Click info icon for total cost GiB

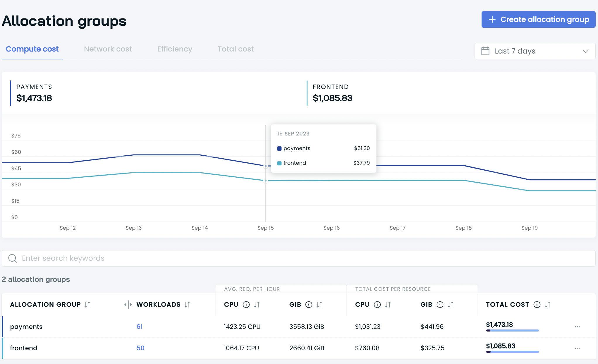(440, 305)
